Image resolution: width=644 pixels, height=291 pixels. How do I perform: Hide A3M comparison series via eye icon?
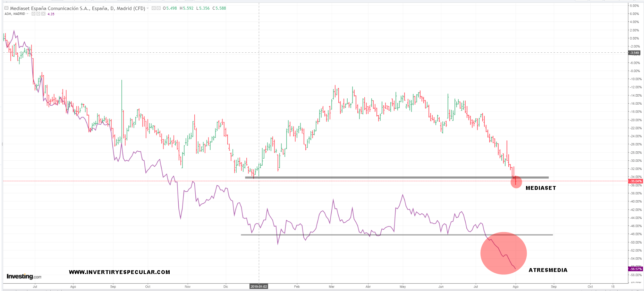point(34,14)
